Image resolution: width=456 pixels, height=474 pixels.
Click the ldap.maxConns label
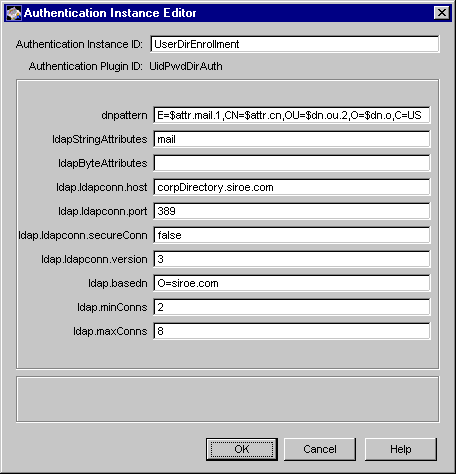point(110,331)
